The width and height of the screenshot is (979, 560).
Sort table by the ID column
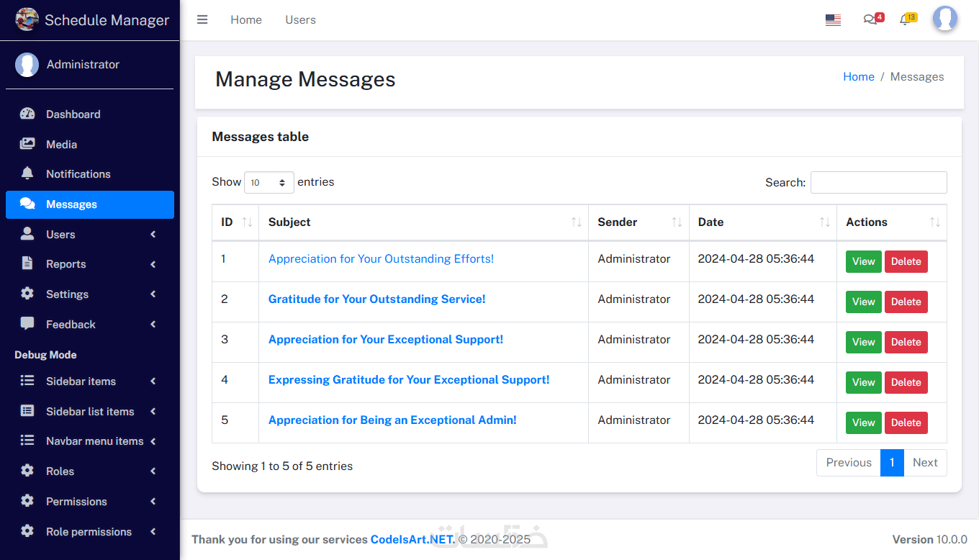click(x=235, y=222)
